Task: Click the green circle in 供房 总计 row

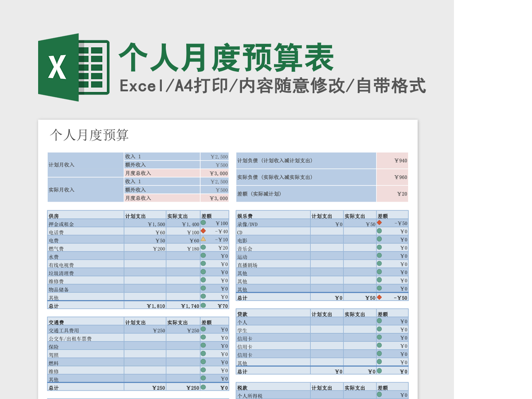Action: 203,305
